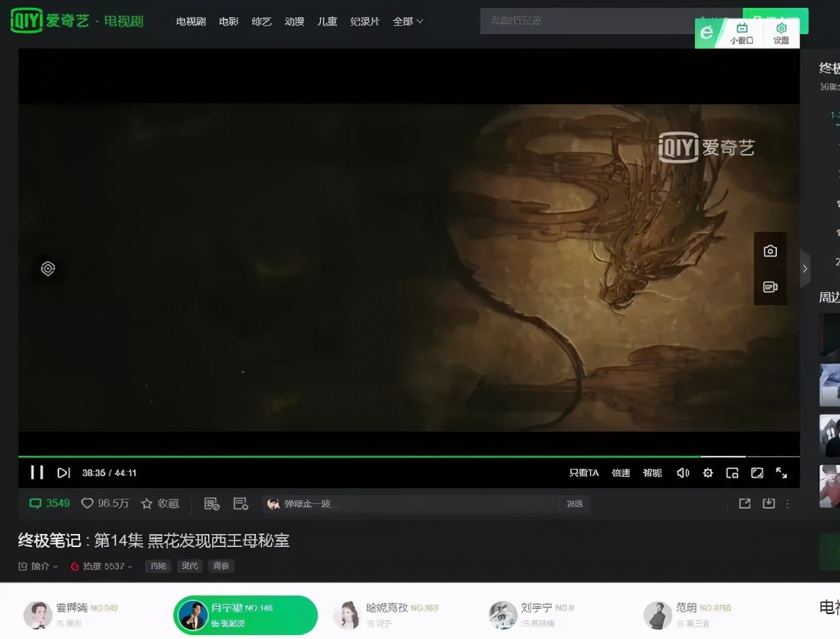Select the first genre tag under the title
The image size is (840, 639).
pyautogui.click(x=158, y=566)
